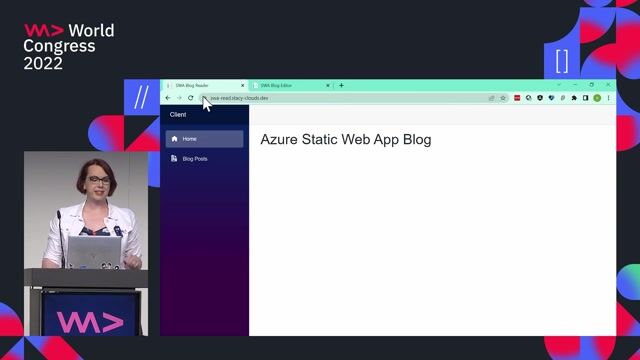The image size is (640, 360).
Task: Click the share page icon in address bar
Action: pyautogui.click(x=491, y=98)
